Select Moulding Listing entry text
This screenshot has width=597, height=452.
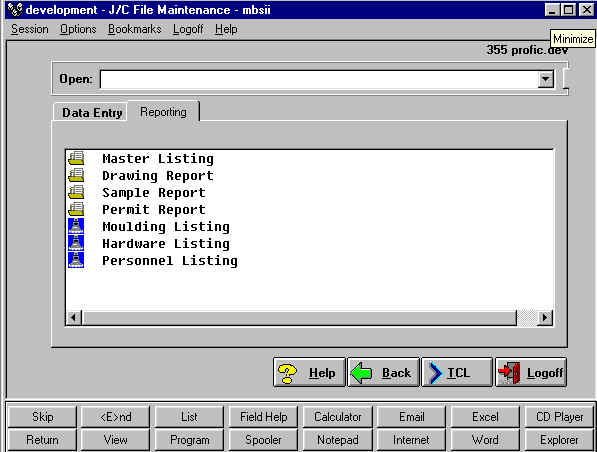[166, 227]
